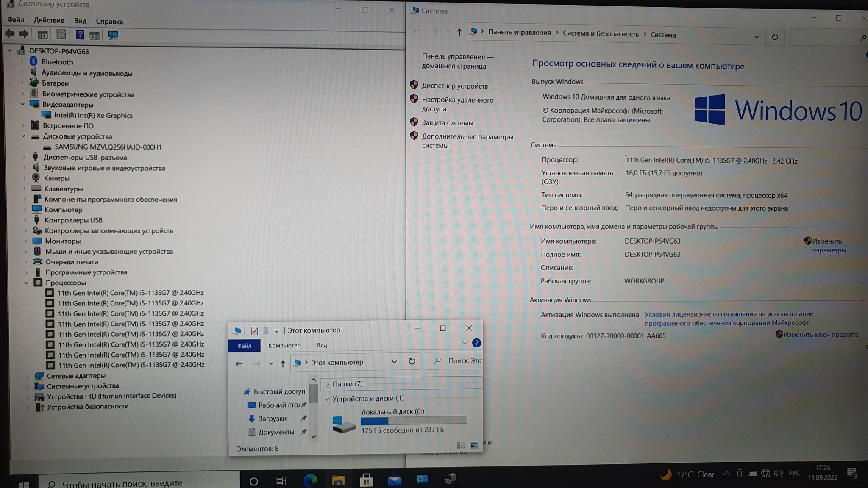
Task: Click the Windows Start button
Action: point(24,484)
